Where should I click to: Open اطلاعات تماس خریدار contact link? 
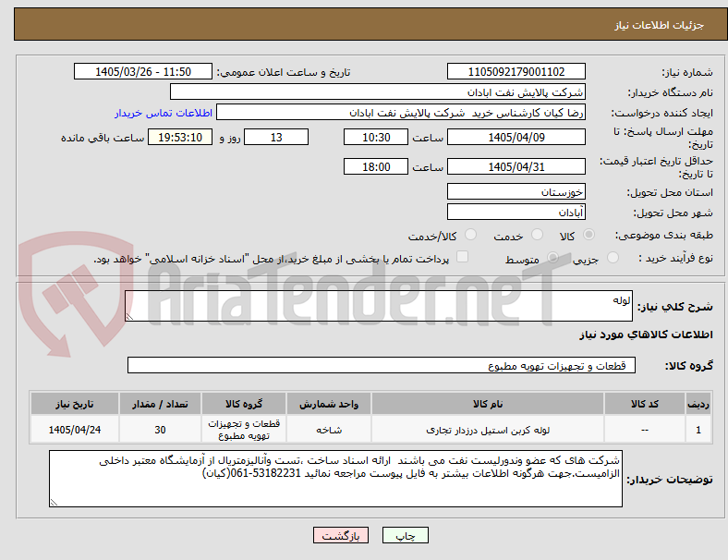(x=164, y=113)
